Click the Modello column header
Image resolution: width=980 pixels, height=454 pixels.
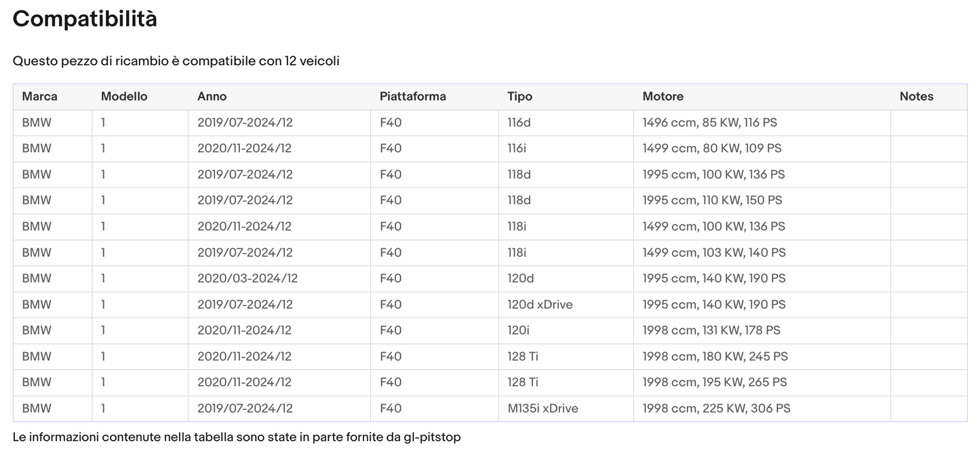tap(124, 96)
